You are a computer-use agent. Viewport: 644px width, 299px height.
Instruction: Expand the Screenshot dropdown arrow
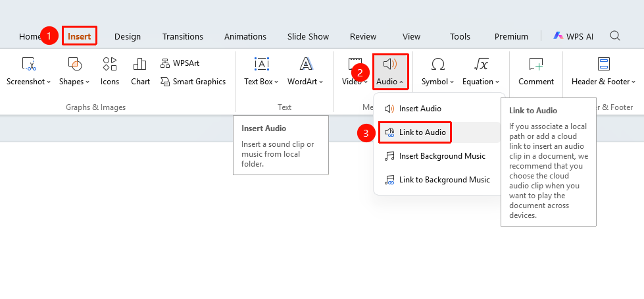[49, 82]
